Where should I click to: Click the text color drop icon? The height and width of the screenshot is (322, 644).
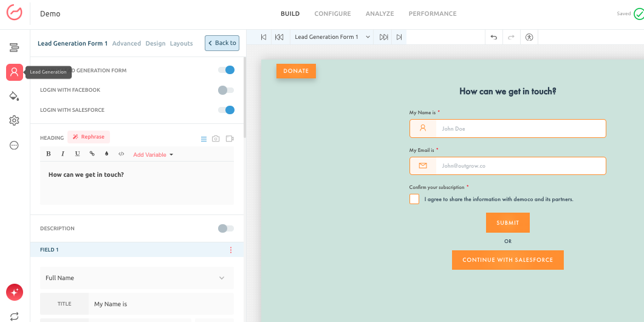tap(107, 154)
